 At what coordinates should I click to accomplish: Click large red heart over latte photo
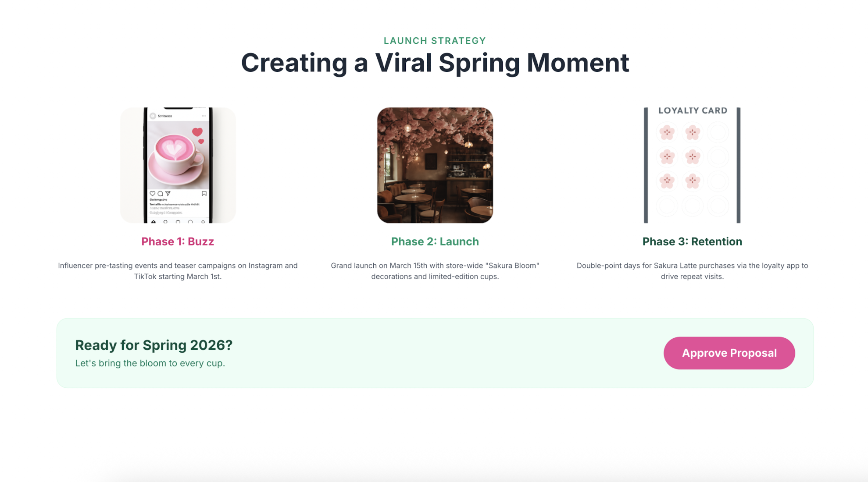(197, 131)
